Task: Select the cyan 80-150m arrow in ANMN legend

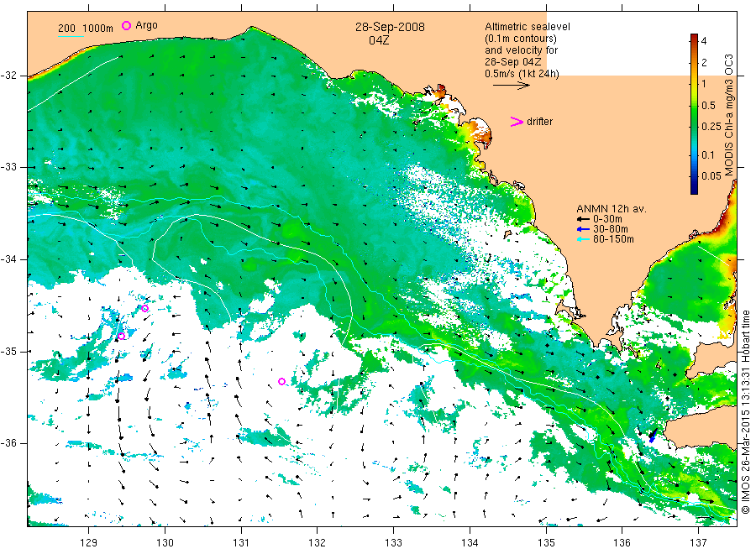Action: pos(584,239)
